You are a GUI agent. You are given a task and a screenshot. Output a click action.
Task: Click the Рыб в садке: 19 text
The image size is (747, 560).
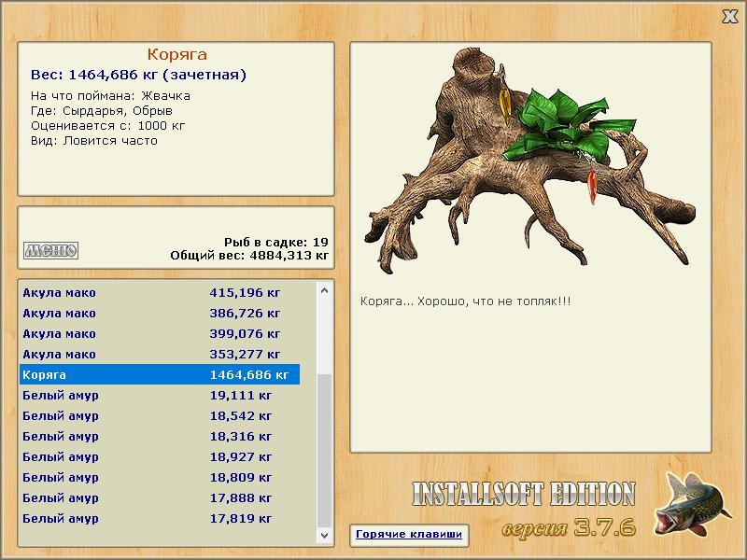[276, 242]
